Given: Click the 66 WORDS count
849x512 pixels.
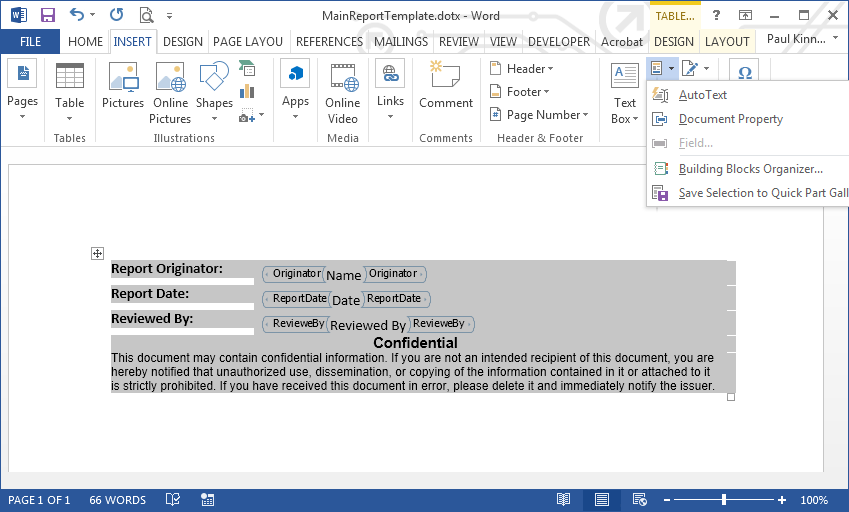Looking at the screenshot, I should click(117, 500).
